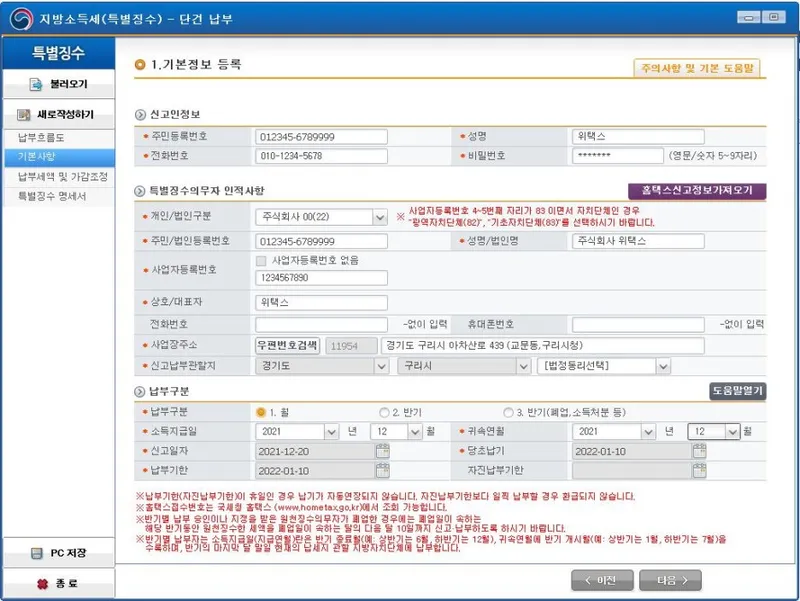Viewport: 800px width, 601px height.
Task: Click the red 종료 exit icon
Action: [43, 584]
